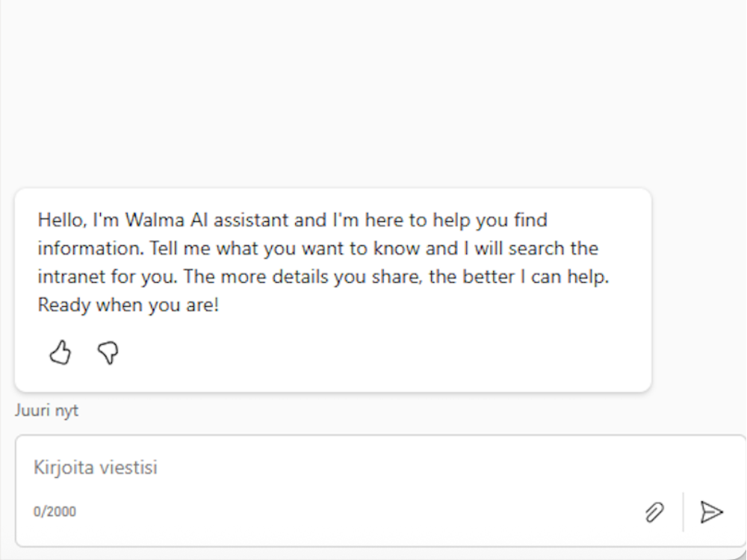Click the "Juuri nyt" timestamp

pos(46,411)
